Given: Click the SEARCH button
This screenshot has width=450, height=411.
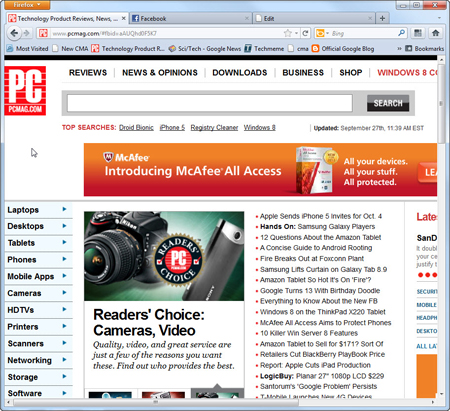Looking at the screenshot, I should click(388, 103).
